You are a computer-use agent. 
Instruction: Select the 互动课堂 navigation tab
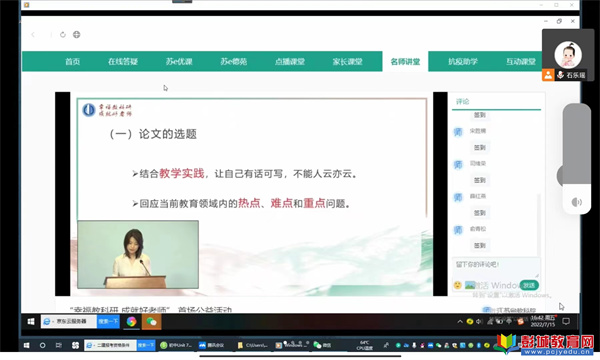click(520, 62)
